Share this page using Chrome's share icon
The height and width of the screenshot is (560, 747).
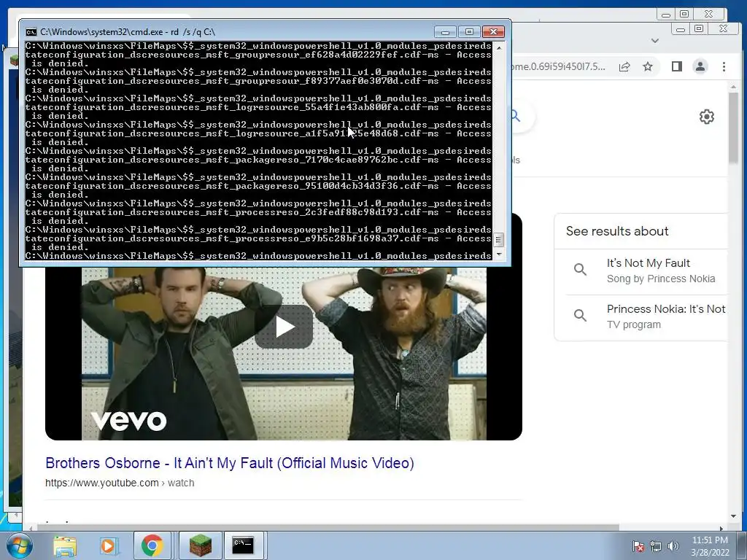coord(624,66)
